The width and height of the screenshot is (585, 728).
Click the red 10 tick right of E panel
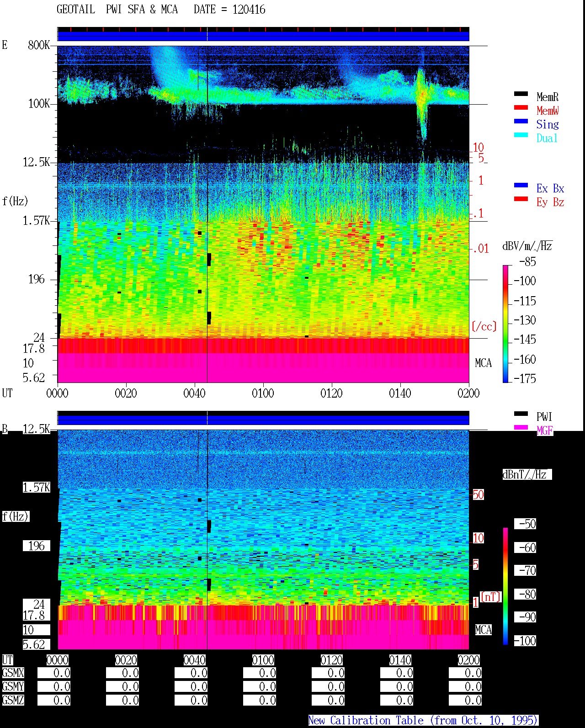(478, 148)
